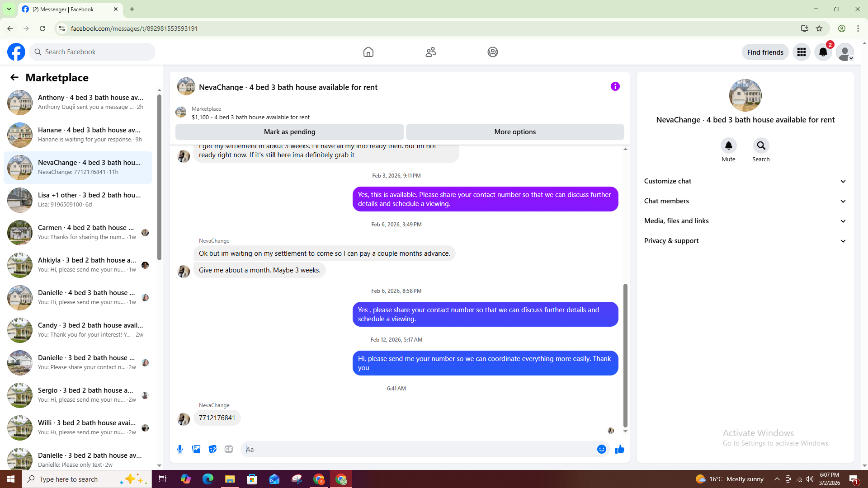The image size is (868, 488).
Task: Show hidden system tray icons
Action: click(x=777, y=479)
